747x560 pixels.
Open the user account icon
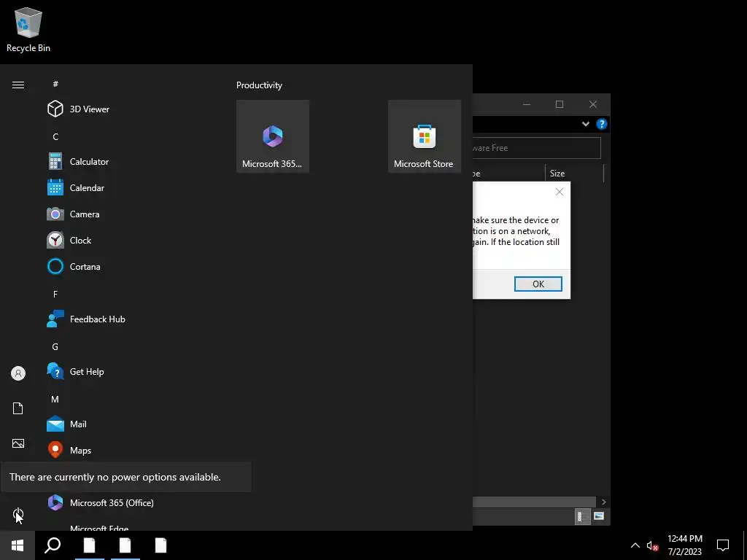coord(18,373)
